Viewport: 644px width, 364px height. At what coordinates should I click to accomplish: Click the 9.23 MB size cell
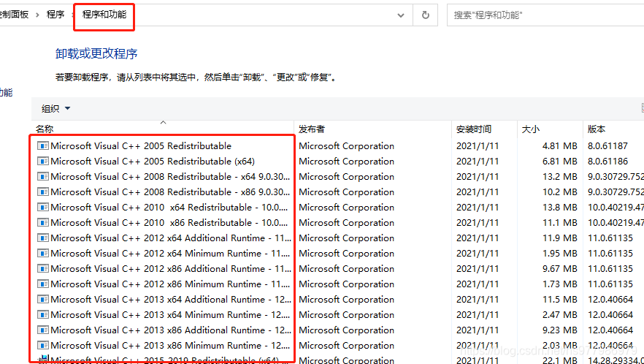[560, 330]
